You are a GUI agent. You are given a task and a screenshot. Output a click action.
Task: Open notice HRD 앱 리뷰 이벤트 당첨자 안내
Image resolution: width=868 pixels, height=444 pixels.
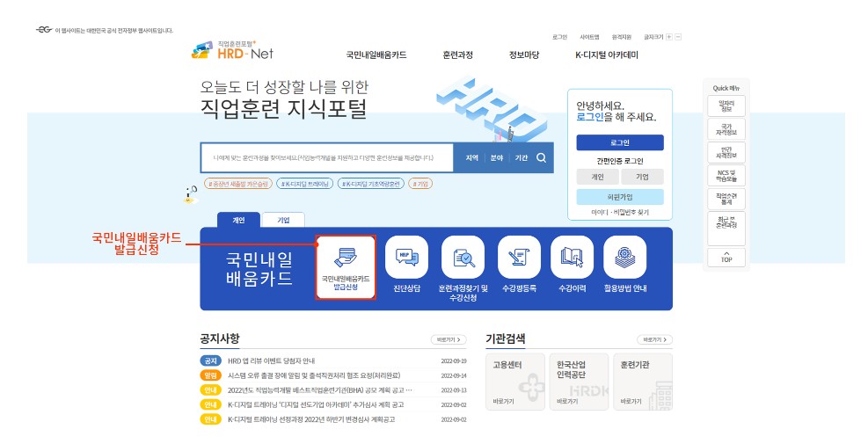click(271, 361)
